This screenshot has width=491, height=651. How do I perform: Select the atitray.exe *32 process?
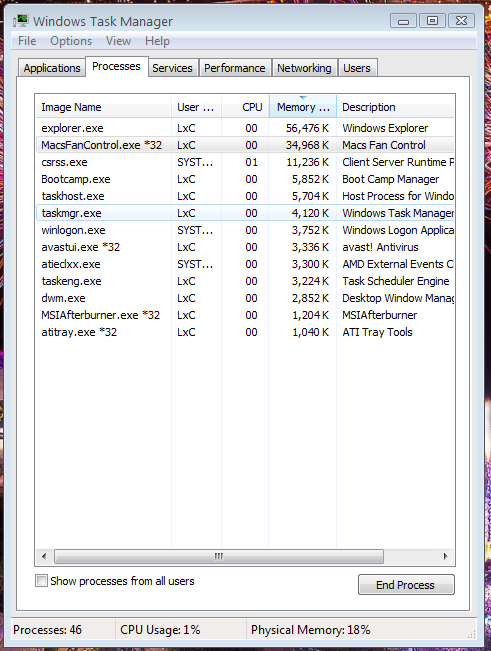click(245, 333)
